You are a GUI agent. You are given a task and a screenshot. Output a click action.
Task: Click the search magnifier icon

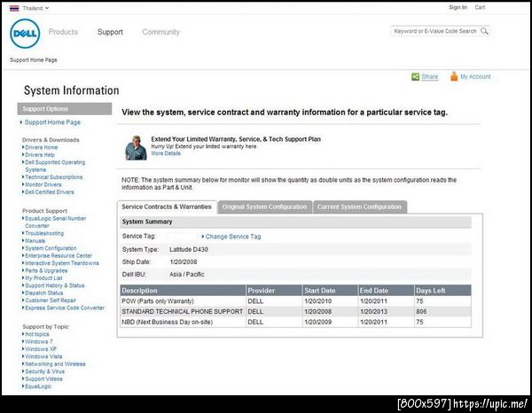coord(484,31)
